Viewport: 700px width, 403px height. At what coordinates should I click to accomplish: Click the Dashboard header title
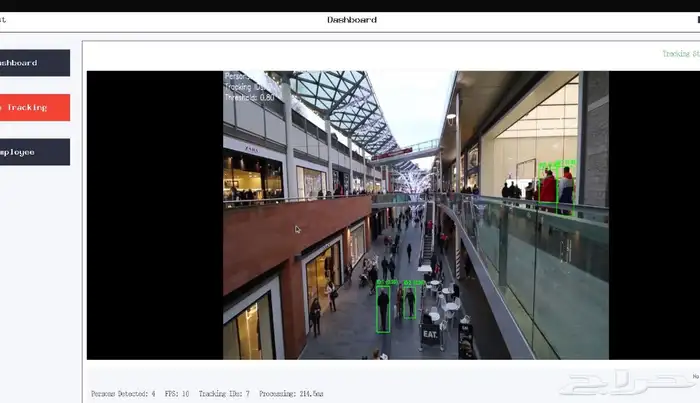tap(352, 20)
